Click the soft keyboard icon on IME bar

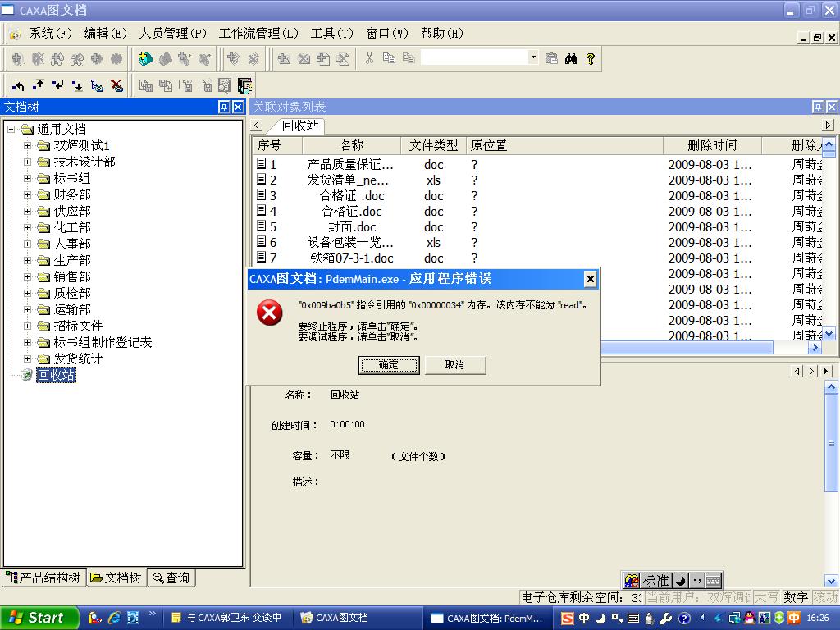click(x=714, y=581)
